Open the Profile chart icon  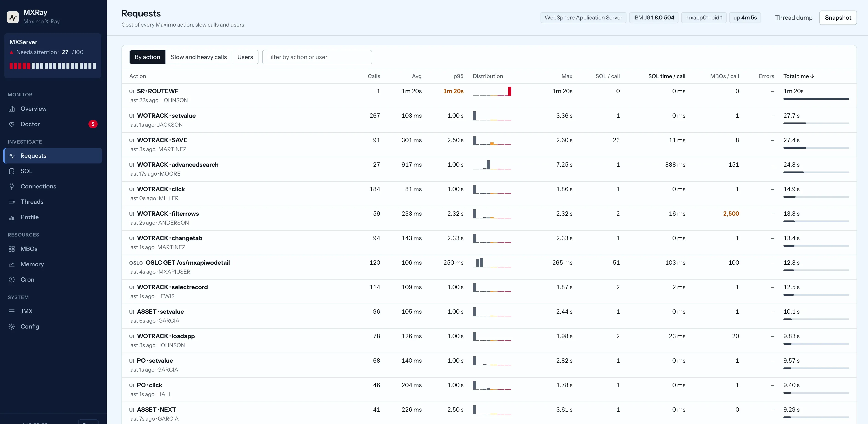[x=12, y=217]
